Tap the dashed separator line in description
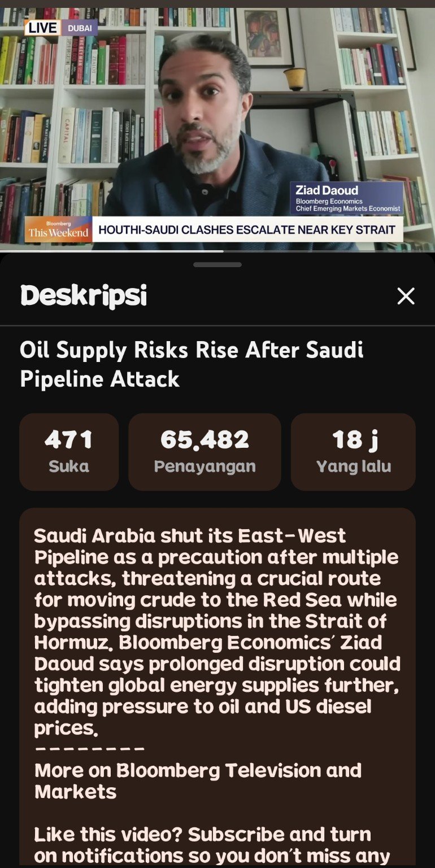The image size is (435, 868). [89, 749]
